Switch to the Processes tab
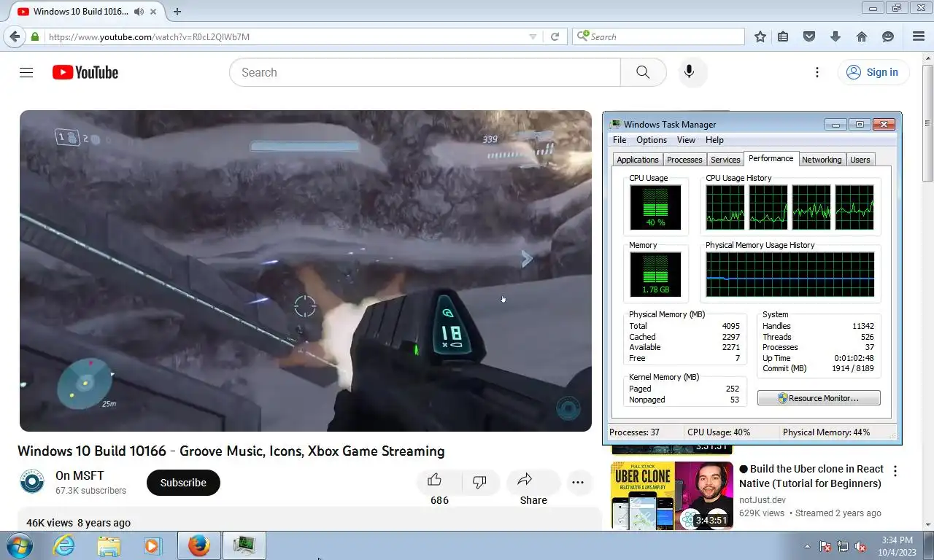934x560 pixels. (684, 160)
